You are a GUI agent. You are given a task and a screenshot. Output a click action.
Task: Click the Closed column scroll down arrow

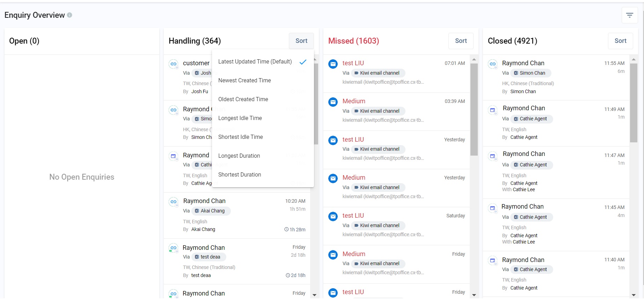click(634, 295)
